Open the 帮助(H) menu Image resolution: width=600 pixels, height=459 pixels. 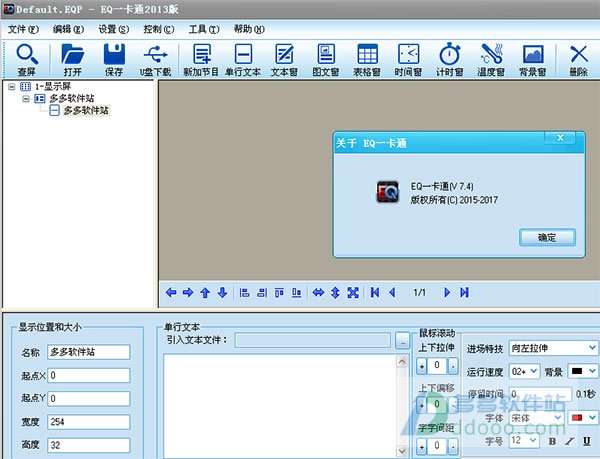point(249,29)
